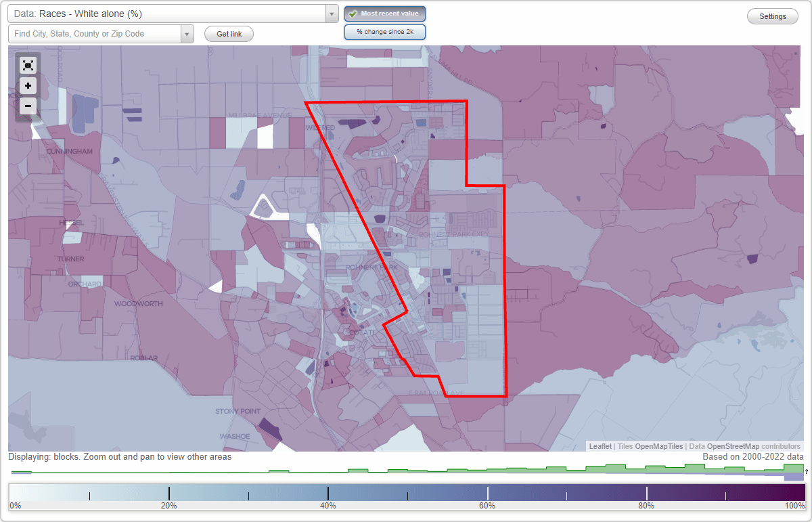Click the fullscreen map icon
Image resolution: width=812 pixels, height=522 pixels.
pos(28,65)
